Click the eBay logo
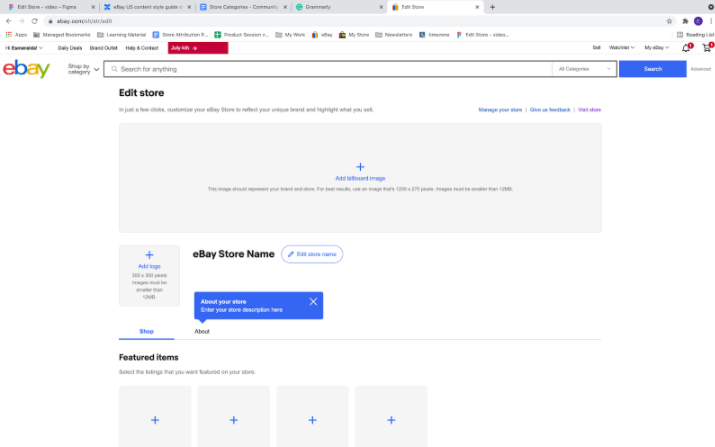Screen dimensions: 715x447 (26, 69)
